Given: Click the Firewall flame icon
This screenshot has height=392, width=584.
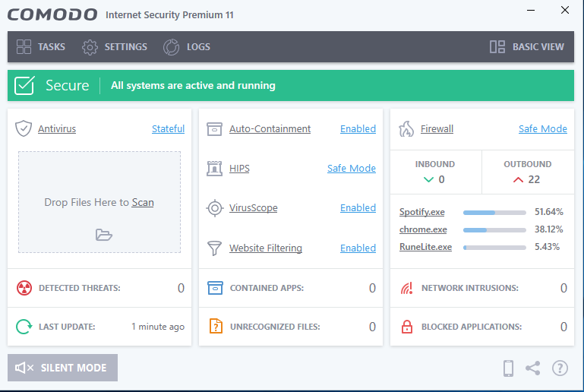Looking at the screenshot, I should (406, 128).
